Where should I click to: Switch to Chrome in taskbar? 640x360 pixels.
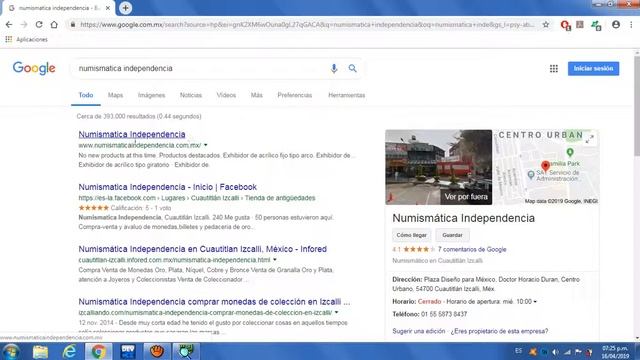point(98,351)
